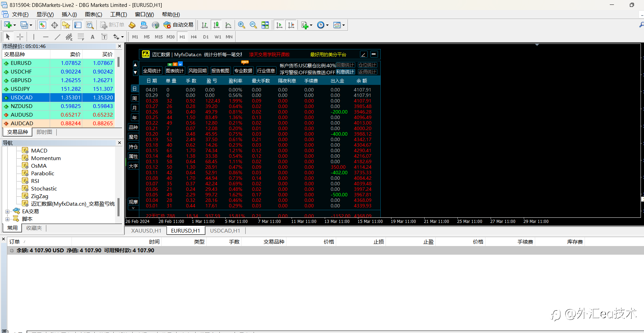This screenshot has width=644, height=333.
Task: Collapse the MyfxData panel with minus button
Action: tap(373, 54)
